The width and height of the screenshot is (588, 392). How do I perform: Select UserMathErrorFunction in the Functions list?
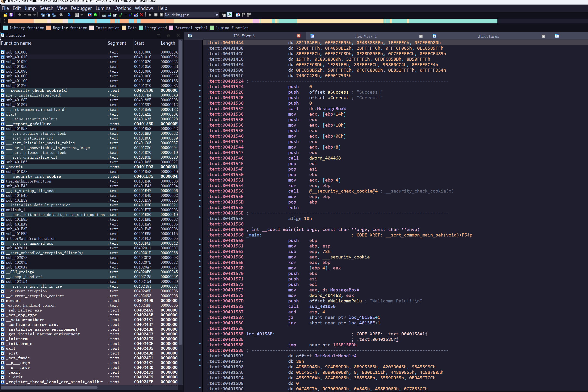pyautogui.click(x=89, y=181)
